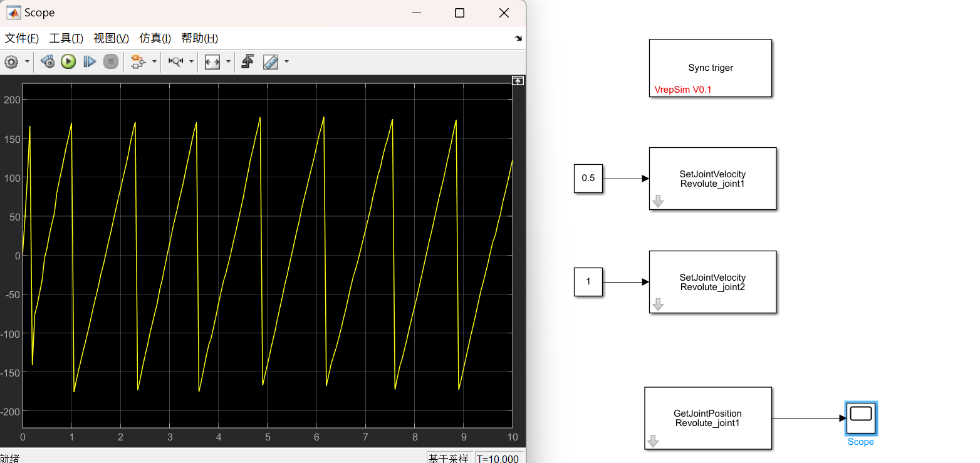The width and height of the screenshot is (980, 463).
Task: Click the dock Scope arrow icon
Action: (518, 38)
